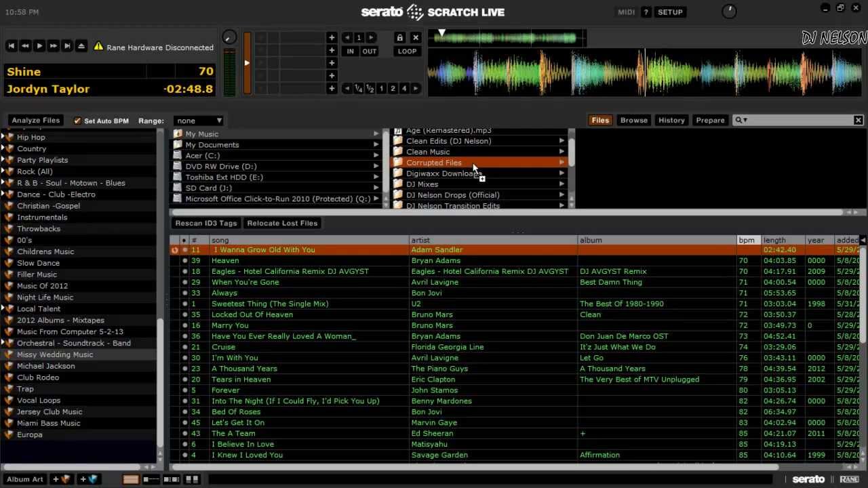Expand the Corrupted Files folder arrow
Image resolution: width=868 pixels, height=488 pixels.
point(561,163)
